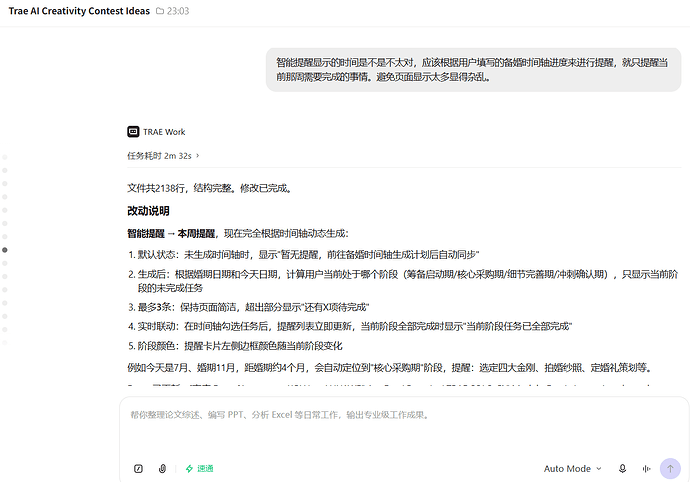Click the 23:03 timestamp in header
The height and width of the screenshot is (482, 690).
[178, 11]
